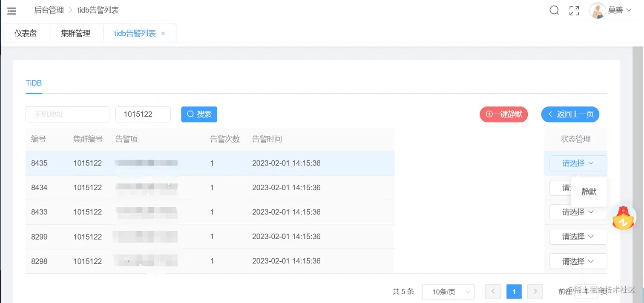
Task: Click the 主机地址 input field
Action: coord(68,114)
